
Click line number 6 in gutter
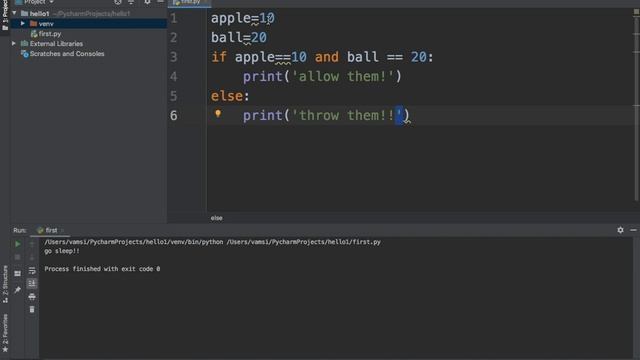tap(174, 116)
